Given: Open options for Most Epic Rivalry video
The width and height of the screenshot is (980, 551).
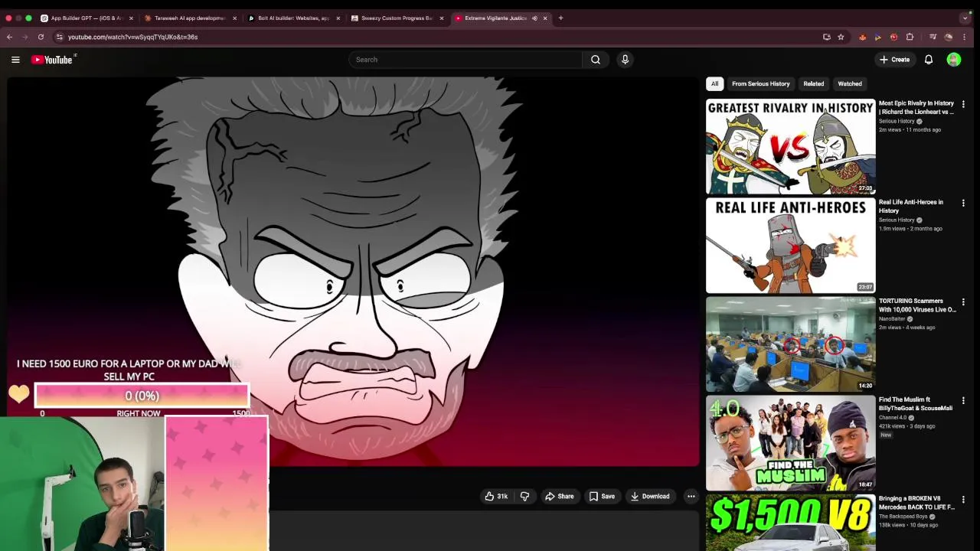Looking at the screenshot, I should 963,104.
